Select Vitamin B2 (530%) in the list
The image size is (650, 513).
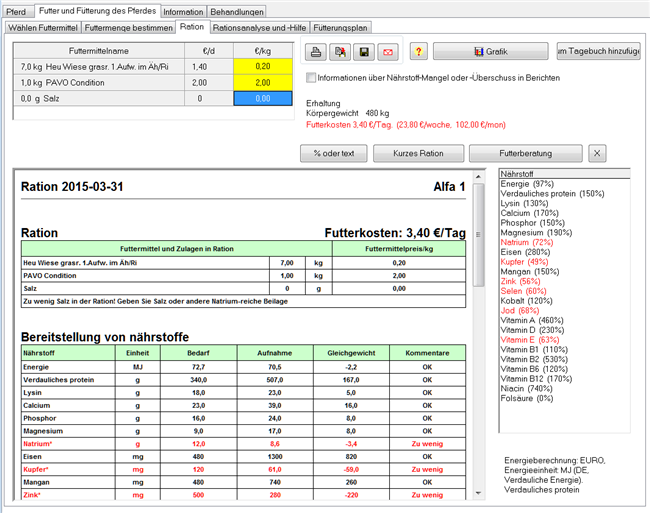pyautogui.click(x=534, y=359)
